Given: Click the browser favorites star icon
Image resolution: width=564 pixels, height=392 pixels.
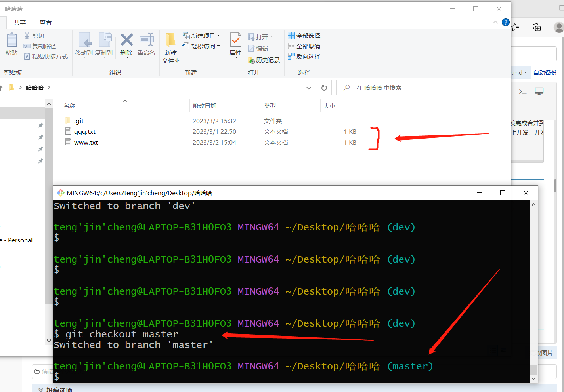Looking at the screenshot, I should 515,27.
